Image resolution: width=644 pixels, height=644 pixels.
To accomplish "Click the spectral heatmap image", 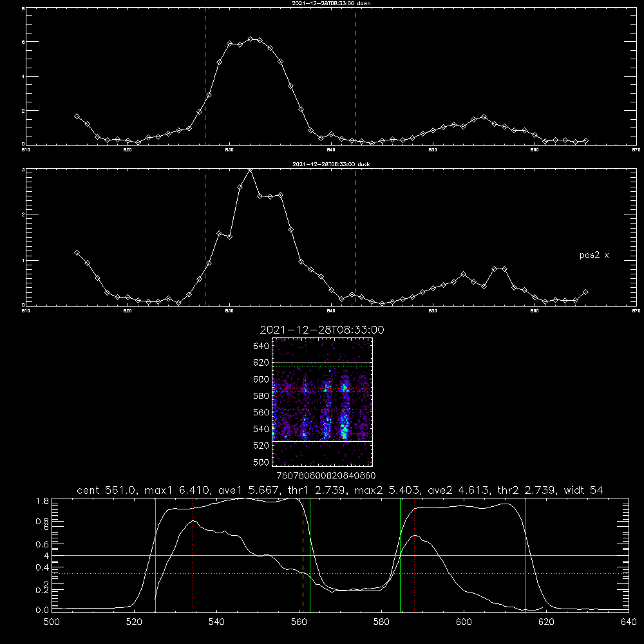I will (x=323, y=402).
